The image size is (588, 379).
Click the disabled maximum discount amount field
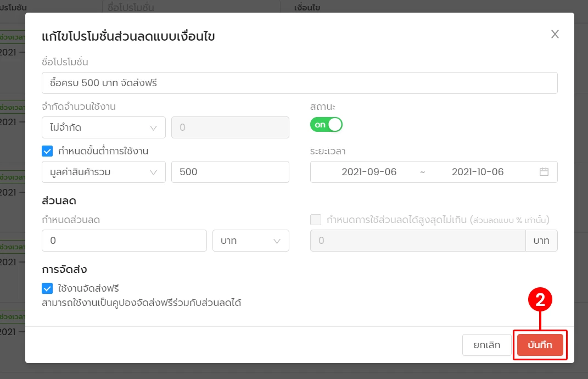tap(417, 241)
